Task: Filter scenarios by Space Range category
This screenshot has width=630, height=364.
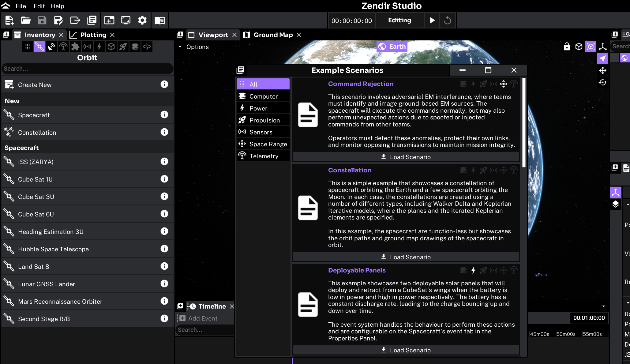Action: [263, 144]
